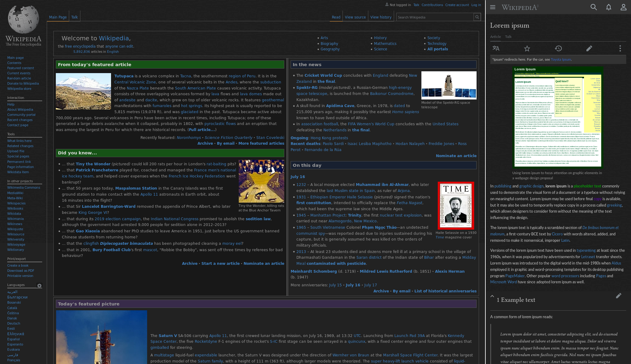Switch to the View history tab

point(381,17)
